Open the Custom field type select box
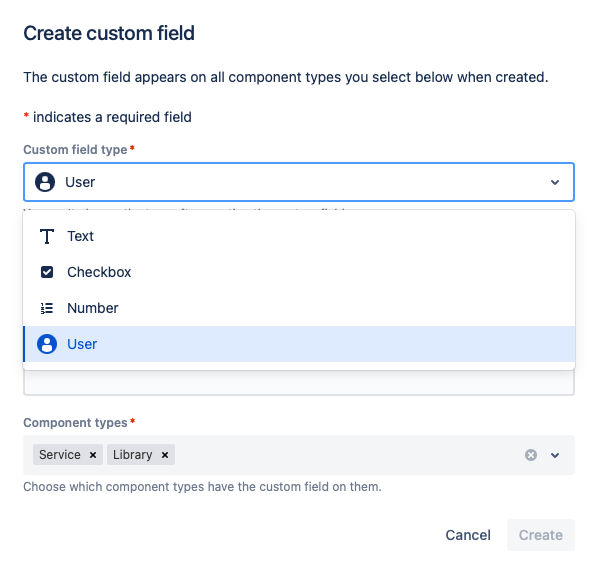 pos(299,182)
